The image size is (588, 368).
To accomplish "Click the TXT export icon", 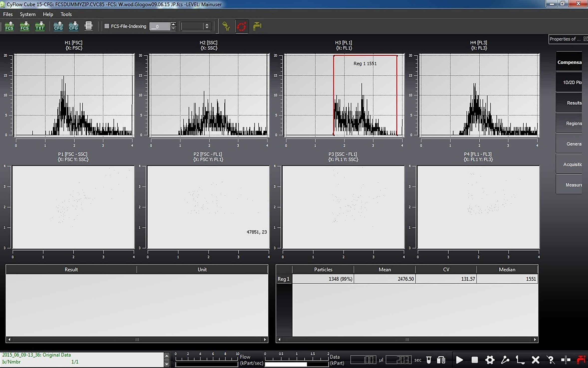I will point(40,26).
